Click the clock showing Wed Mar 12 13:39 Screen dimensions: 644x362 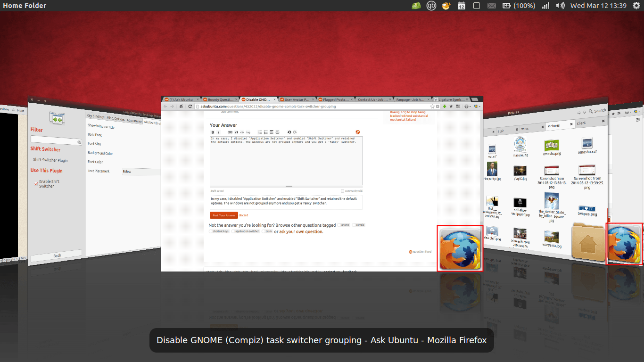point(598,6)
